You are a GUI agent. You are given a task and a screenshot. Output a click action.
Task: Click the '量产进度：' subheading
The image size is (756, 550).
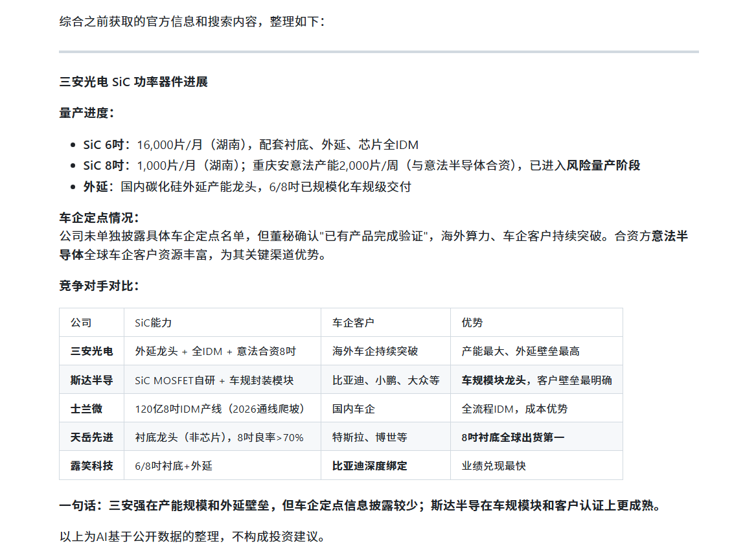click(87, 113)
